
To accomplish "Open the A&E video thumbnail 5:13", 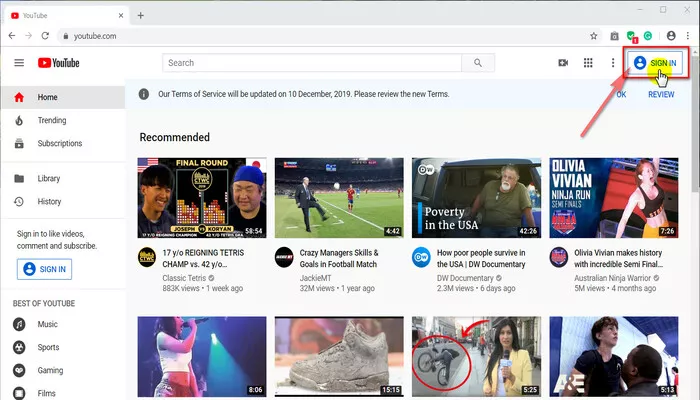I will pyautogui.click(x=614, y=356).
